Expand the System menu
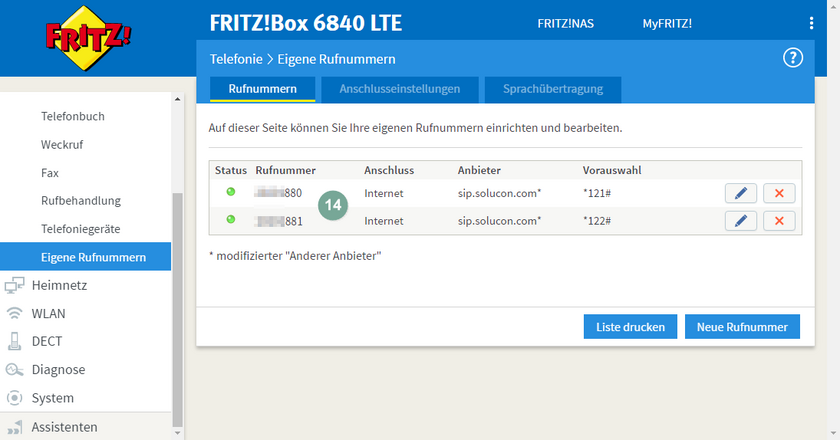840x440 pixels. point(52,398)
